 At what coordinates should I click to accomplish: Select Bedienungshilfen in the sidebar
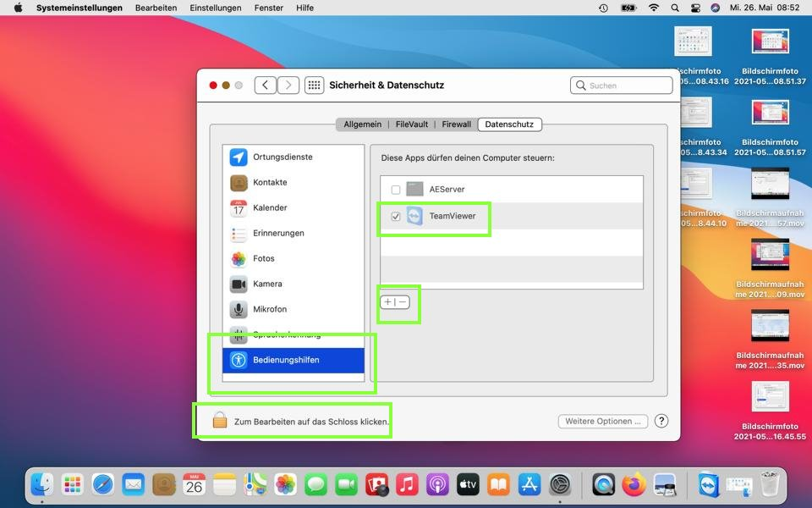[x=294, y=361]
